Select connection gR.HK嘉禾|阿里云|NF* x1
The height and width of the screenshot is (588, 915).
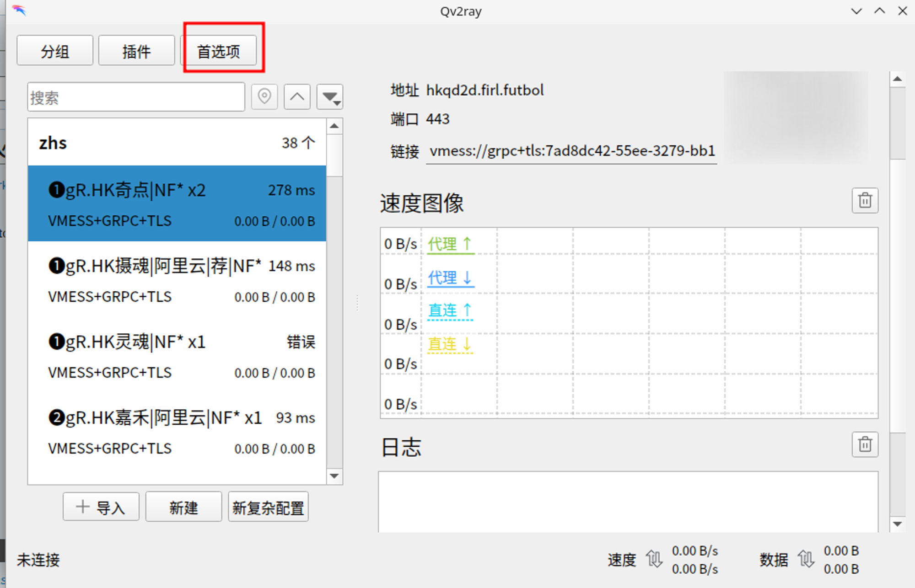tap(177, 431)
